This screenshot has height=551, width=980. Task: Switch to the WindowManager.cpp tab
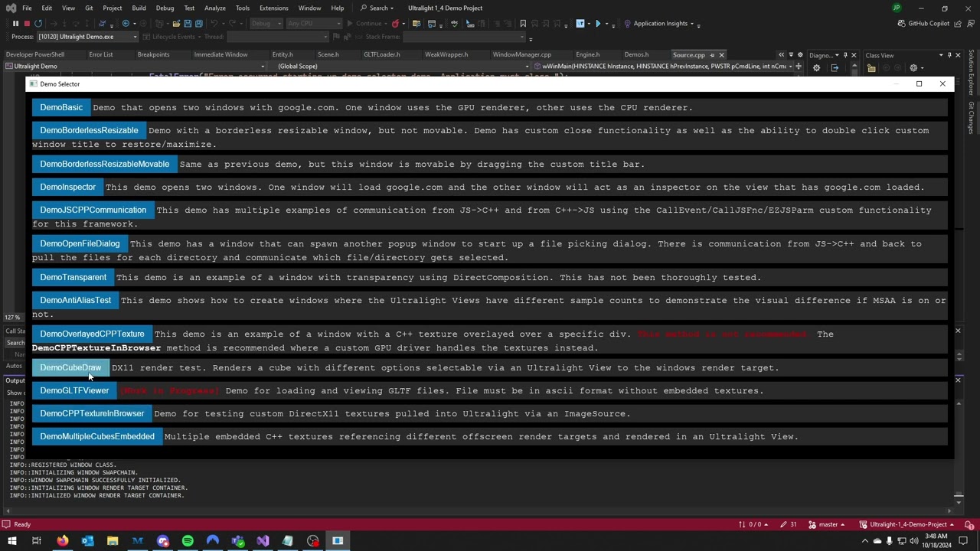coord(522,55)
